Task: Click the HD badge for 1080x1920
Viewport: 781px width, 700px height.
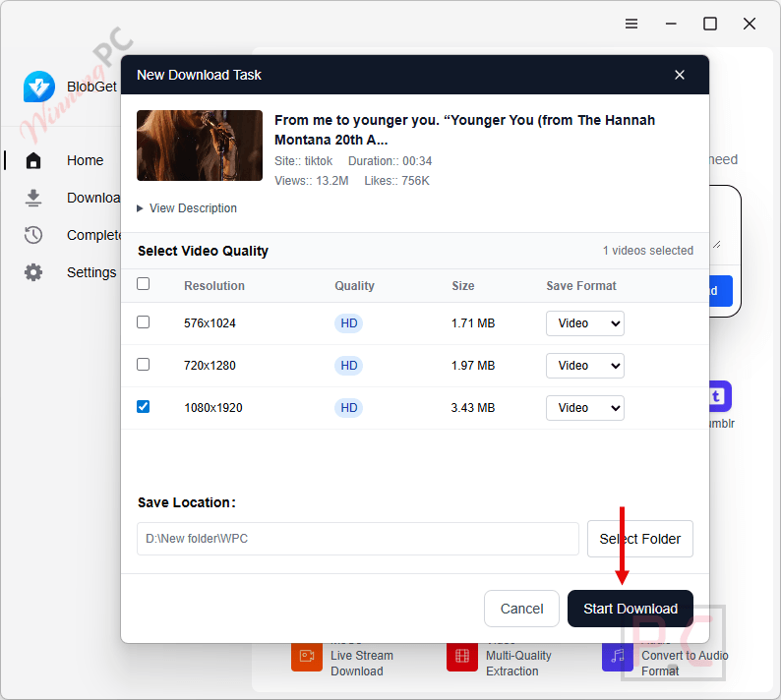Action: [x=348, y=408]
